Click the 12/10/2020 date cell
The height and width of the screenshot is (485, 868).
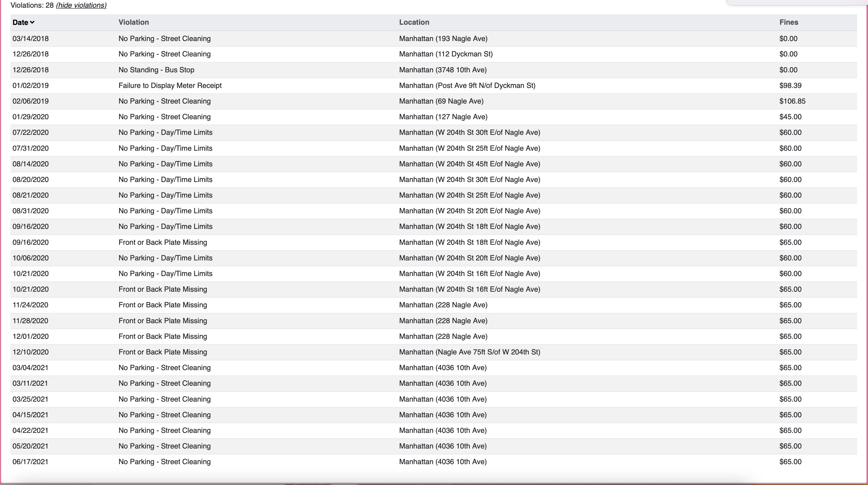click(30, 352)
